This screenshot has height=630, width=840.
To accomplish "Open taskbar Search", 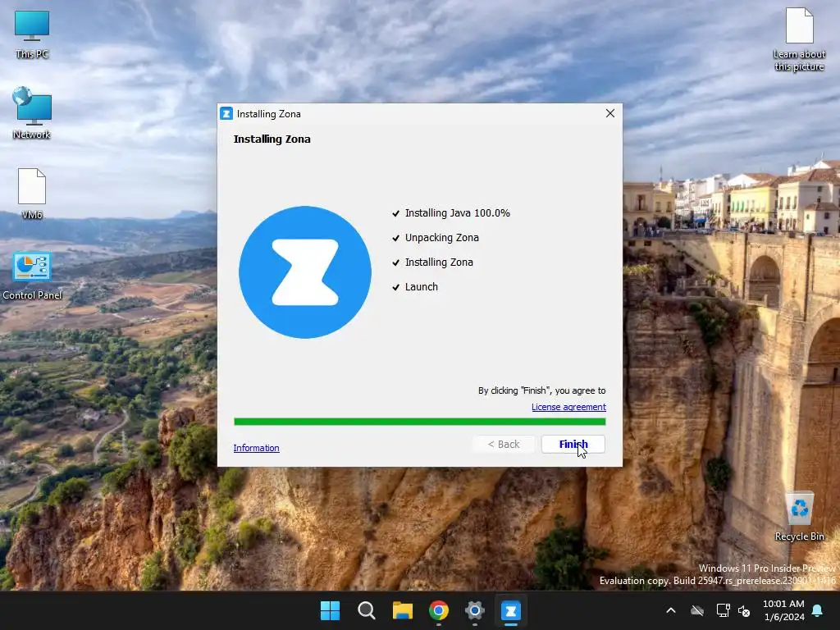I will 367,610.
